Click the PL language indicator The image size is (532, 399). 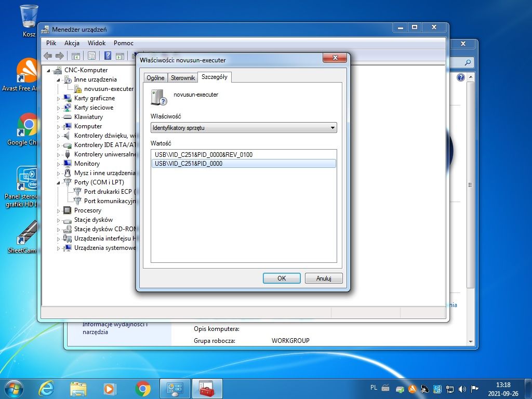(x=374, y=388)
